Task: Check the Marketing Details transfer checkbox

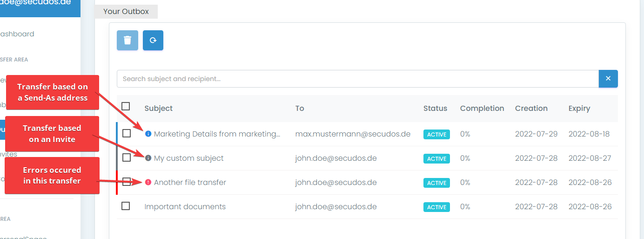Action: click(127, 133)
